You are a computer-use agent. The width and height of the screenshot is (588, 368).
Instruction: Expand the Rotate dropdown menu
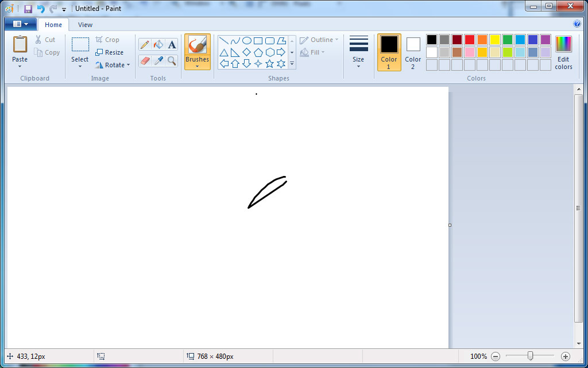128,65
